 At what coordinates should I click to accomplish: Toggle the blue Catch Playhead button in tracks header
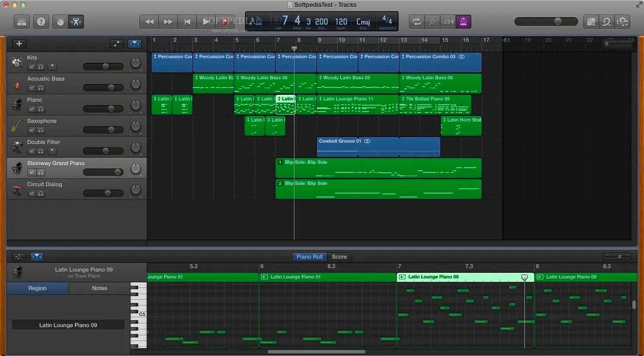coord(135,44)
